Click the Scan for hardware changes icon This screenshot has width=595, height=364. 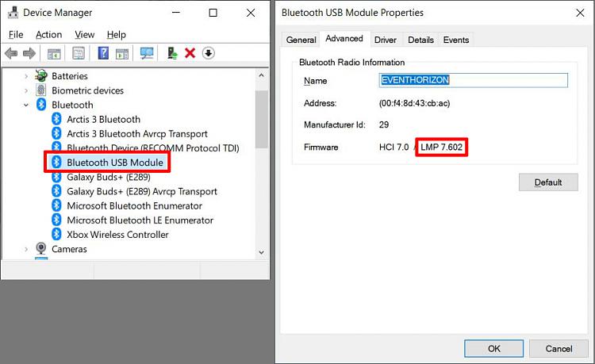click(147, 53)
